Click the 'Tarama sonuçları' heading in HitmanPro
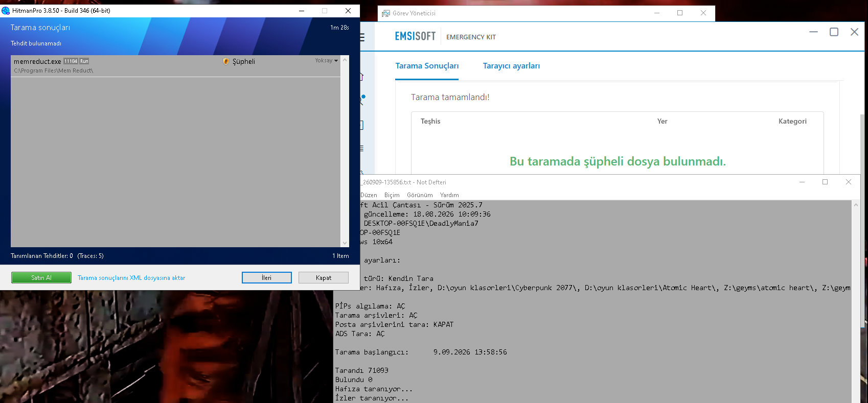 [40, 28]
